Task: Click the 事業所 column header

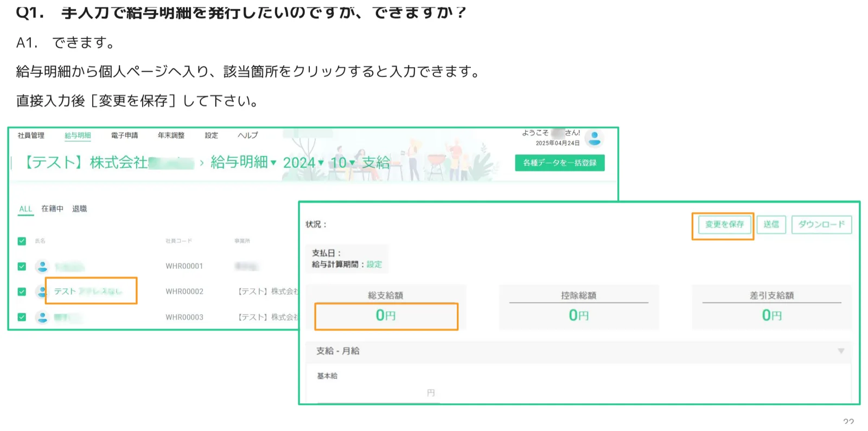Action: (242, 241)
